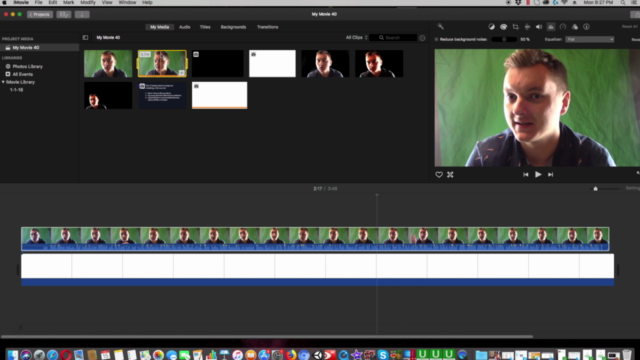This screenshot has width=640, height=360.
Task: Open the Edit menu
Action: pos(53,2)
